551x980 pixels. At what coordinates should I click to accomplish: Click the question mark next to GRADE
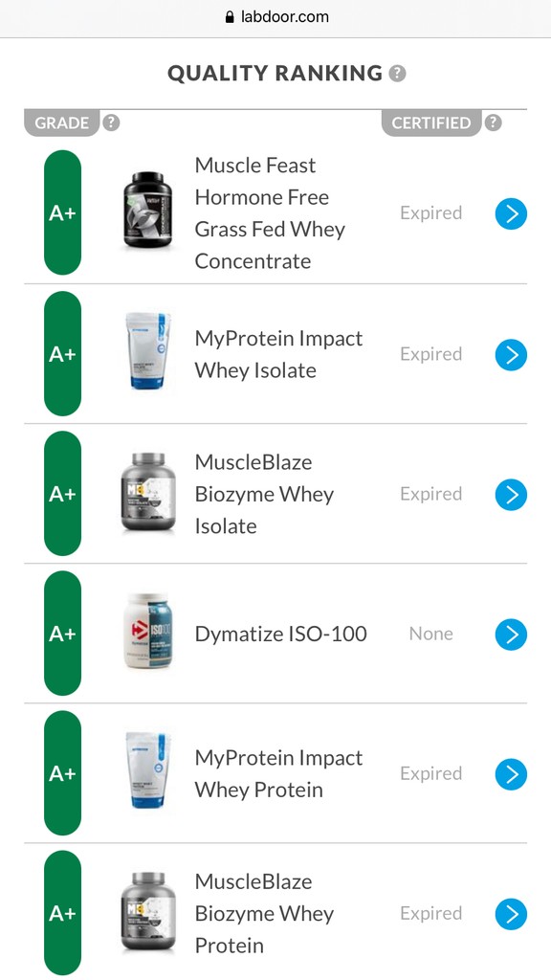click(111, 122)
